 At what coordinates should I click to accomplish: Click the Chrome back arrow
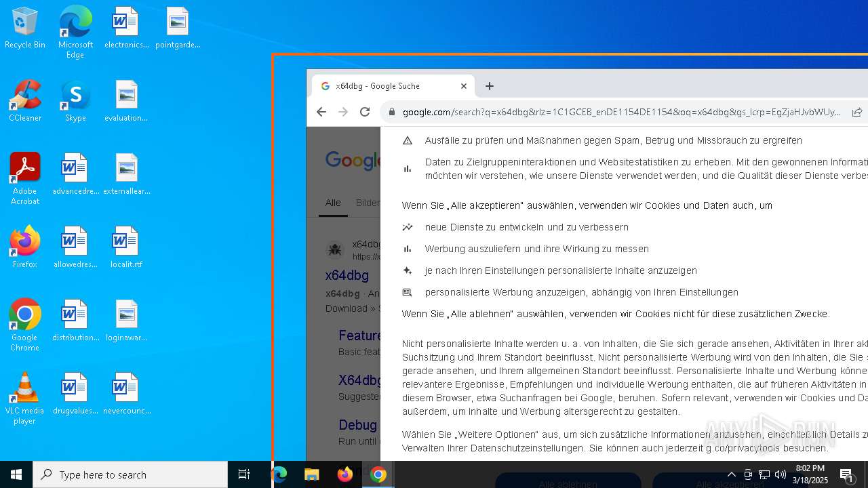321,112
